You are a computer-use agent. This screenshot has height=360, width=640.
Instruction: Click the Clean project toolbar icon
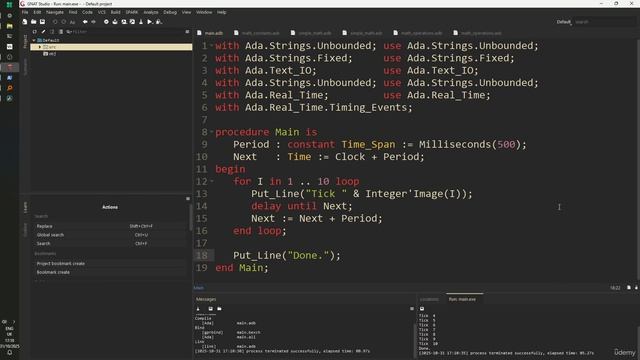(x=124, y=22)
